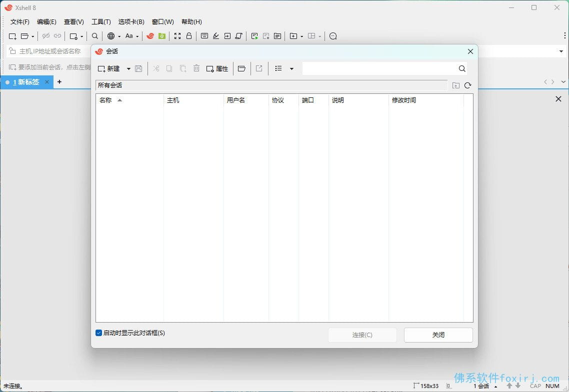Sort by 名称 column header
The height and width of the screenshot is (392, 569).
pyautogui.click(x=130, y=100)
